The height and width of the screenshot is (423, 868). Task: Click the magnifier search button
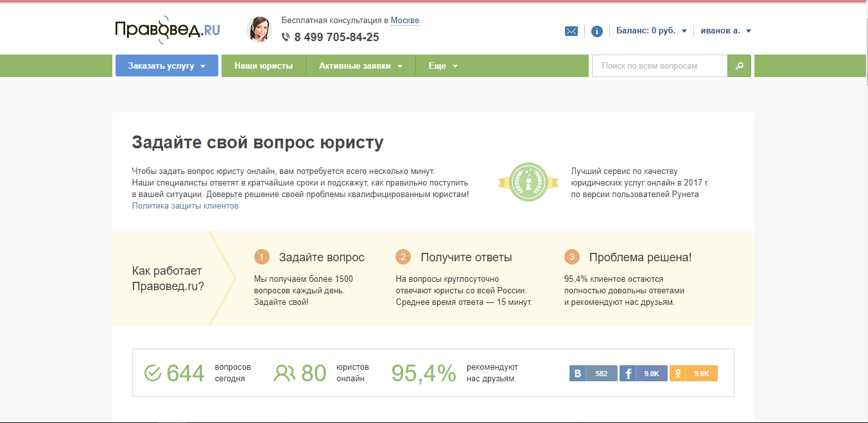pos(739,66)
